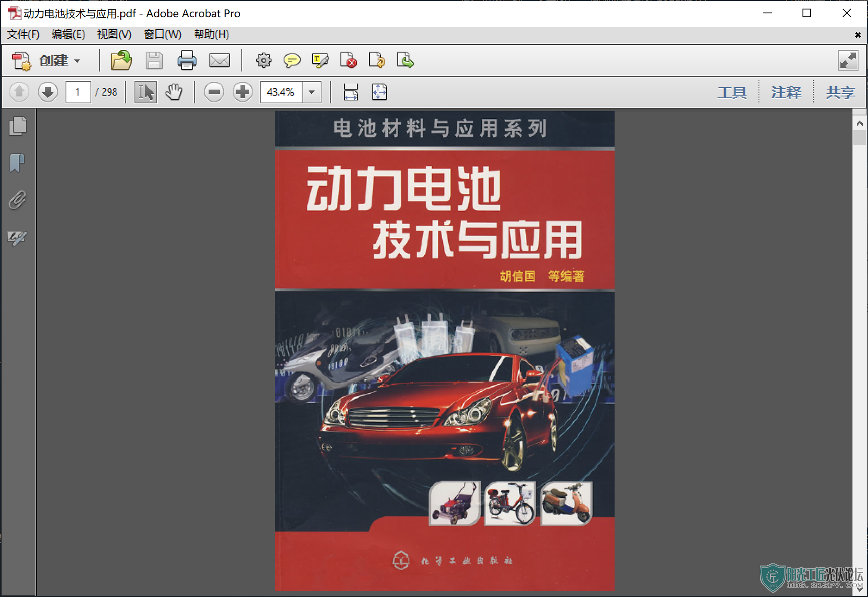The width and height of the screenshot is (868, 597).
Task: Click the Open file folder icon
Action: coord(122,60)
